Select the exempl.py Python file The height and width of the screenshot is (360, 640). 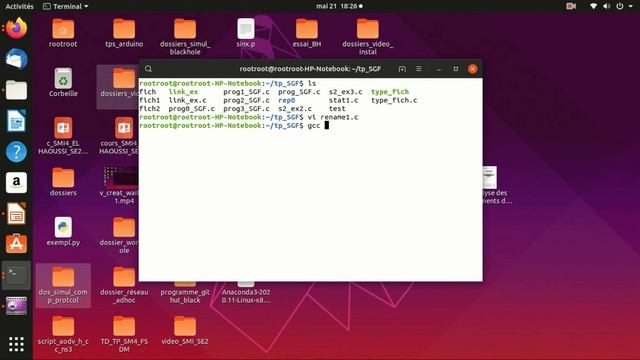click(x=63, y=232)
